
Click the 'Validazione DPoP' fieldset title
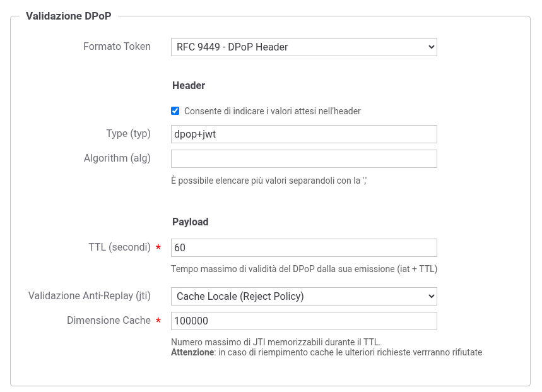[x=68, y=16]
